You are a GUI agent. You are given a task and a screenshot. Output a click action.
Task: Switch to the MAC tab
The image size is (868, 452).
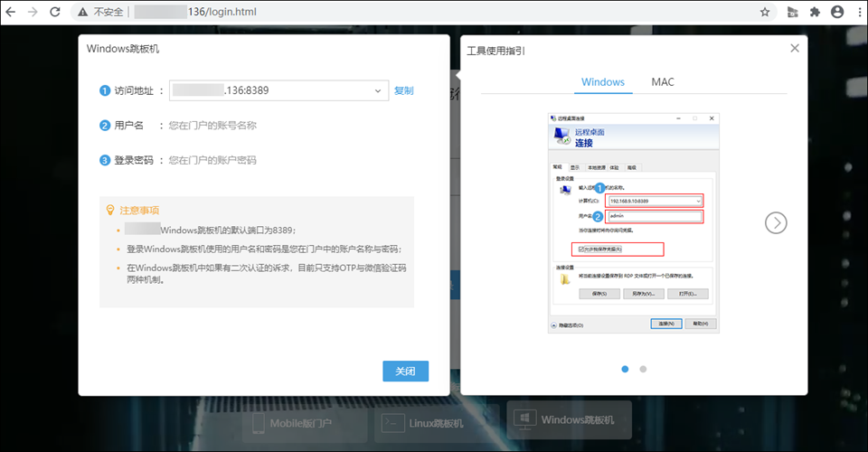(663, 82)
